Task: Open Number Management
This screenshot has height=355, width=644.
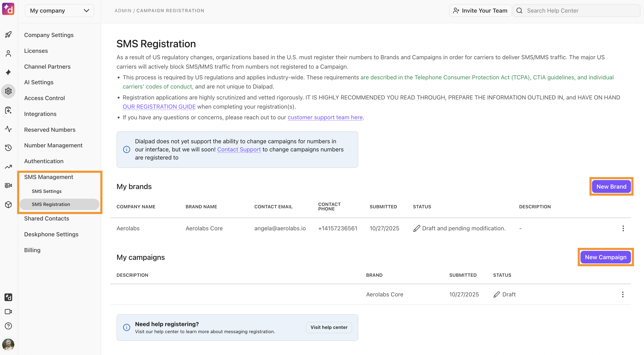Action: [53, 145]
